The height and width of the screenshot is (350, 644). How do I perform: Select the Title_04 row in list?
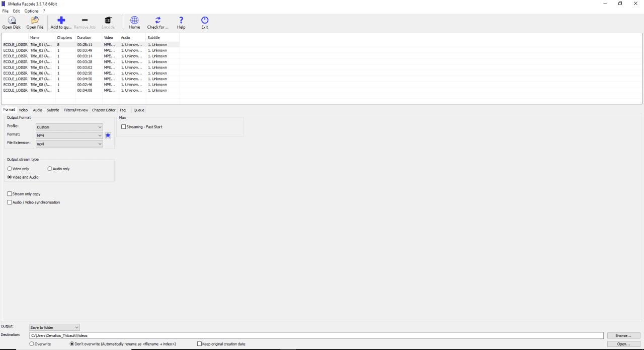91,62
